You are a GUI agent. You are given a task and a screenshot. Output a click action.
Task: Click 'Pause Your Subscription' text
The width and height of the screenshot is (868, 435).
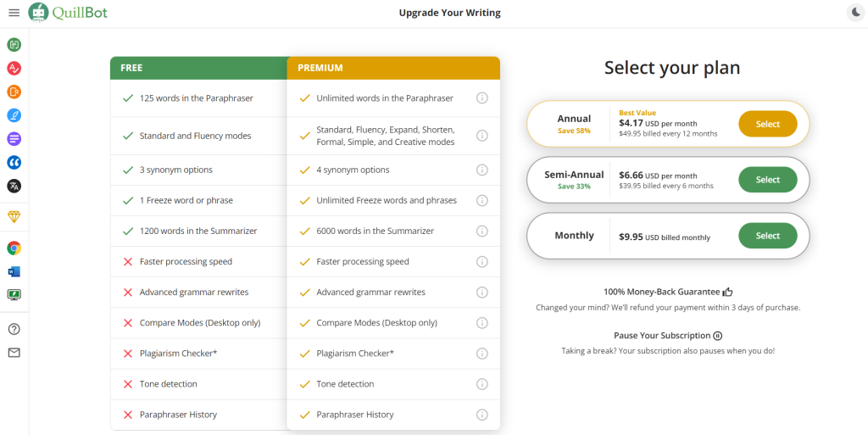[x=662, y=336]
